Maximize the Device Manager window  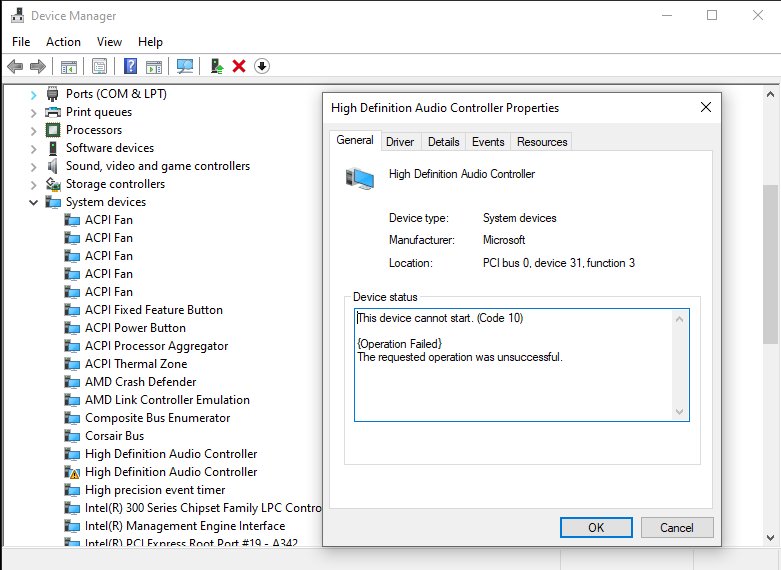coord(712,15)
